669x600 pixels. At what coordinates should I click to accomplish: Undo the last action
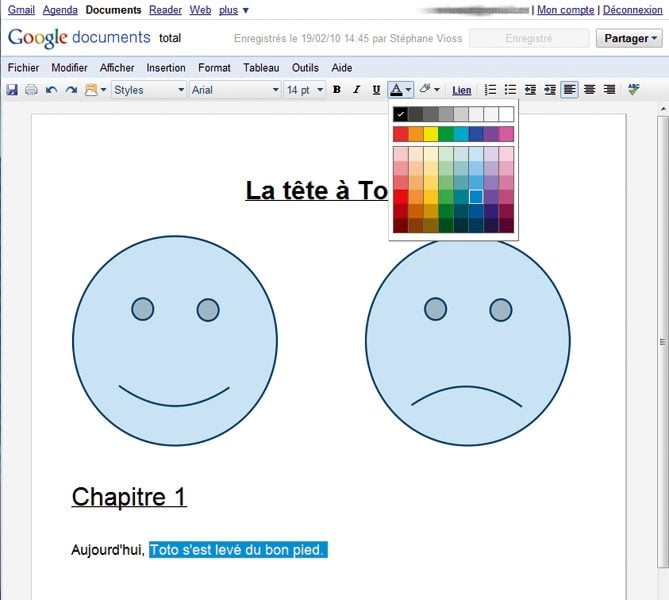point(51,90)
